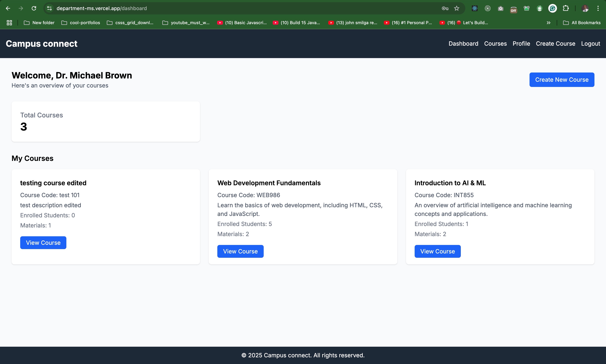Open the cool-portfolios bookmark folder
Screen dimensions: 606x364
81,23
